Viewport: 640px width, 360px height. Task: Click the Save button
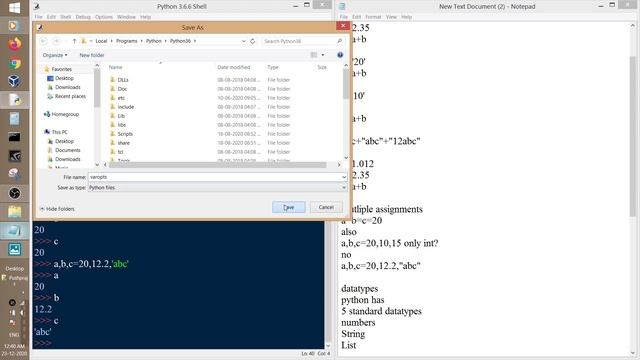pos(289,207)
